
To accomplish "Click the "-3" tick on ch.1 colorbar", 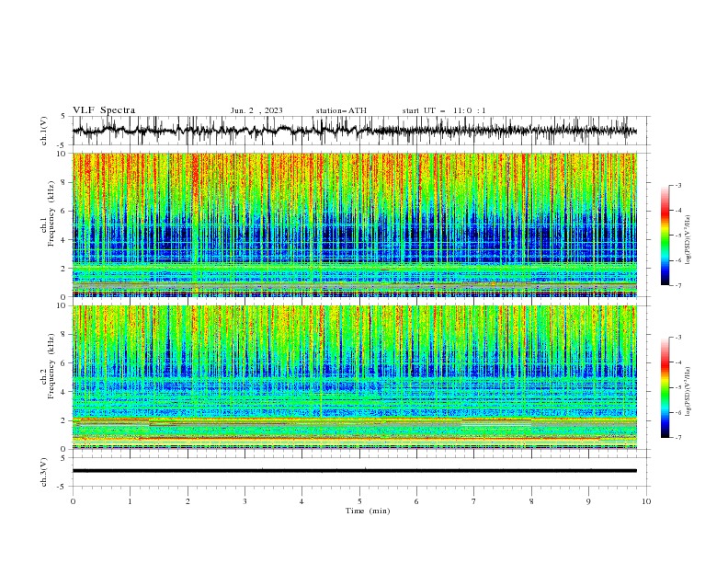I will 678,185.
